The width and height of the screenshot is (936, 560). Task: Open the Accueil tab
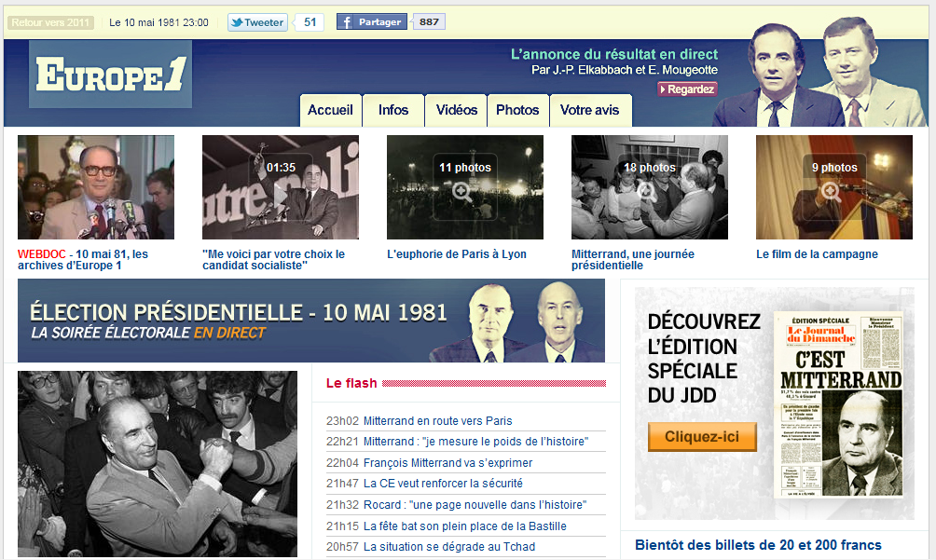coord(331,110)
